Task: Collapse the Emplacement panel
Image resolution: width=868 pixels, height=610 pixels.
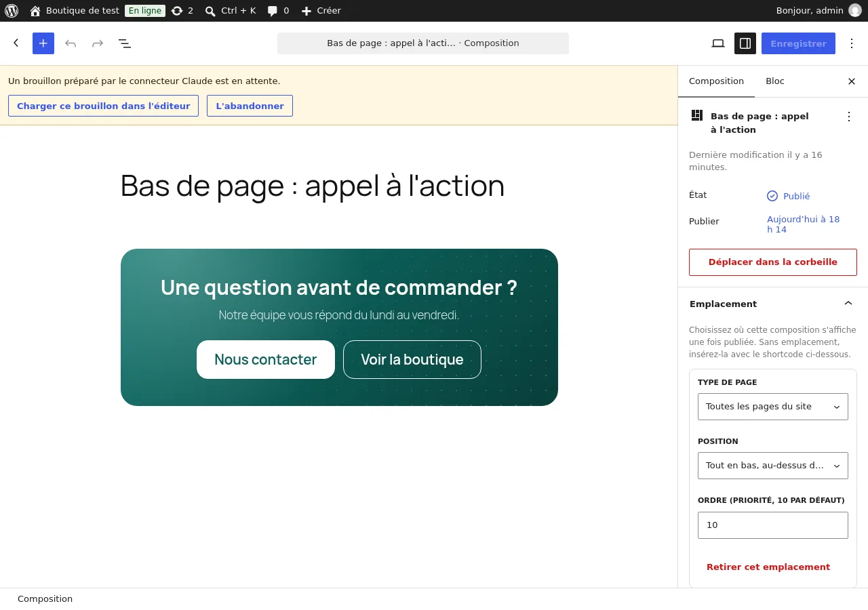Action: pos(773,304)
